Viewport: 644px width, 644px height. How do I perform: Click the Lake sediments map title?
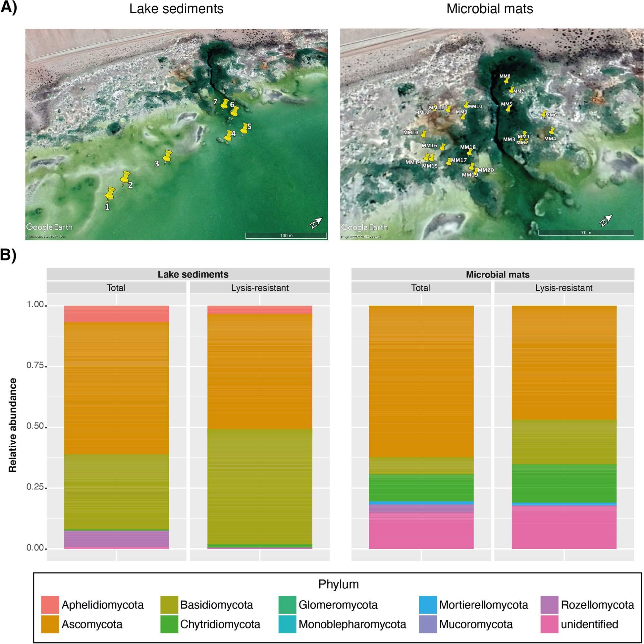click(177, 9)
